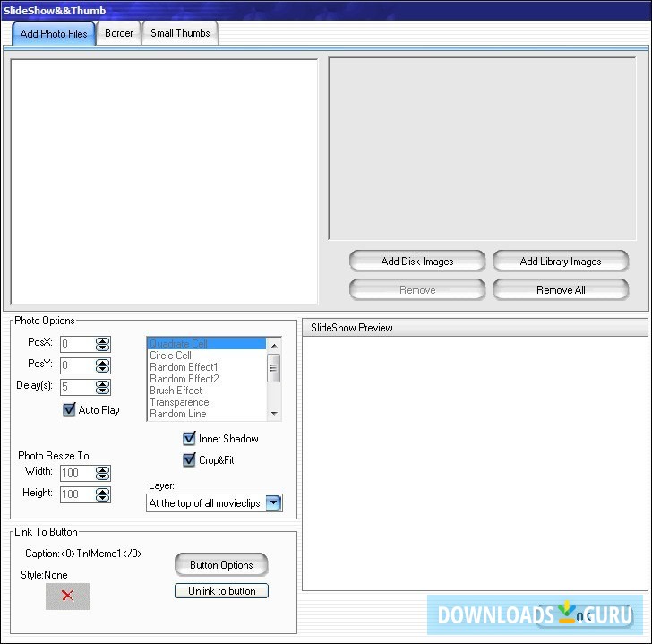Click effect list scroll up arrow
The width and height of the screenshot is (652, 644).
274,346
